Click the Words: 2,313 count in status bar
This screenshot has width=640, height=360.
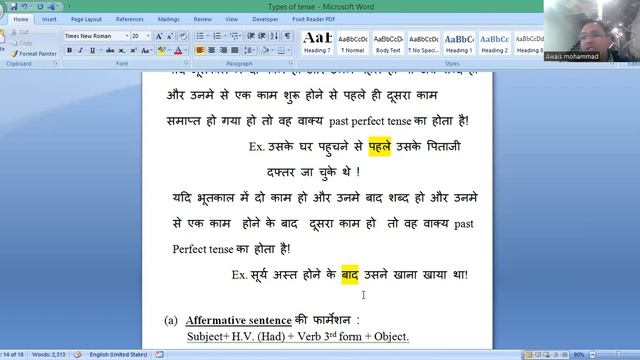tap(49, 355)
